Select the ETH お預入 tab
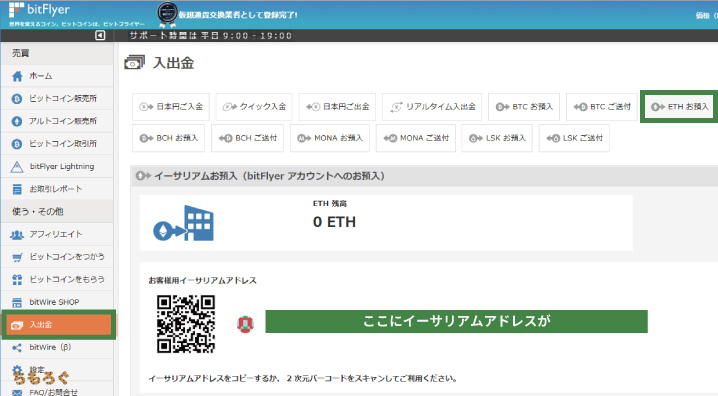This screenshot has width=718, height=396. pos(679,107)
